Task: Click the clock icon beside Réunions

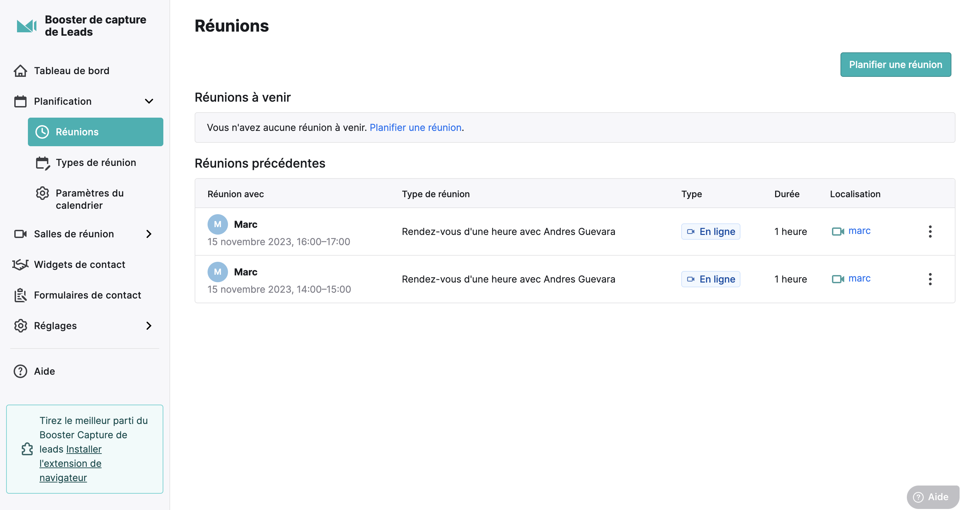Action: tap(42, 132)
